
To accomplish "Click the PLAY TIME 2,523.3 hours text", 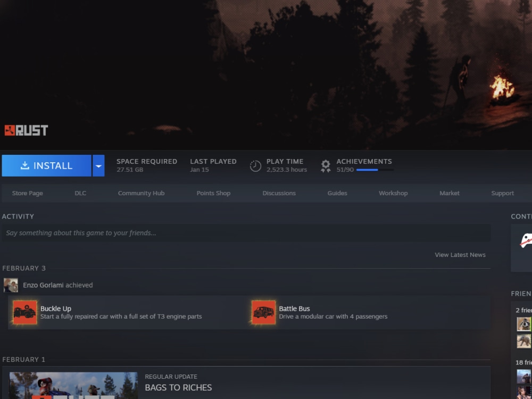I will [x=286, y=165].
